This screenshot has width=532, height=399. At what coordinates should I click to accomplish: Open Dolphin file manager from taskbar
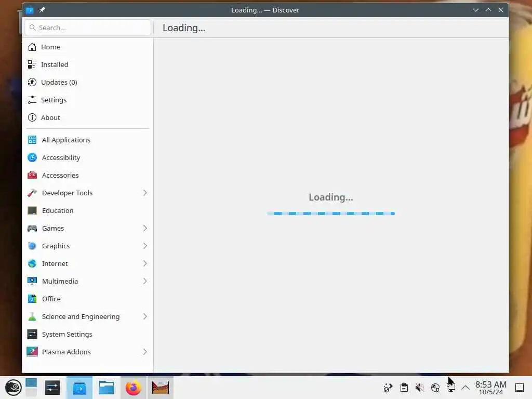106,388
